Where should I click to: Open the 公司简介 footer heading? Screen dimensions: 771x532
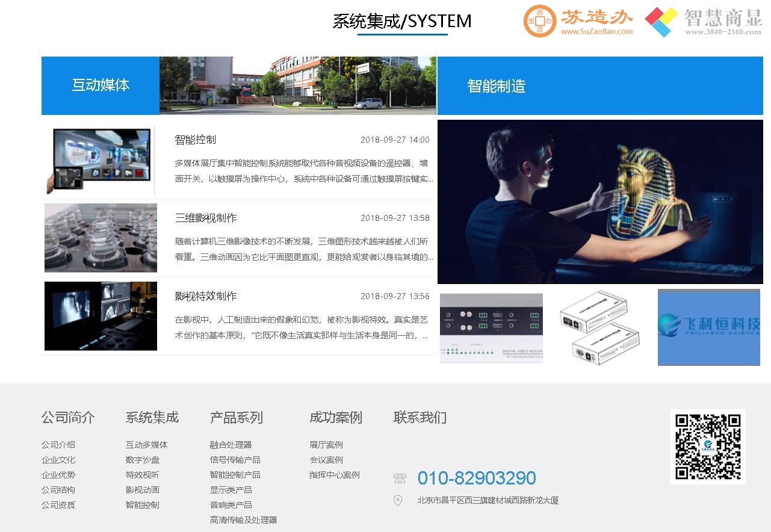click(x=68, y=418)
